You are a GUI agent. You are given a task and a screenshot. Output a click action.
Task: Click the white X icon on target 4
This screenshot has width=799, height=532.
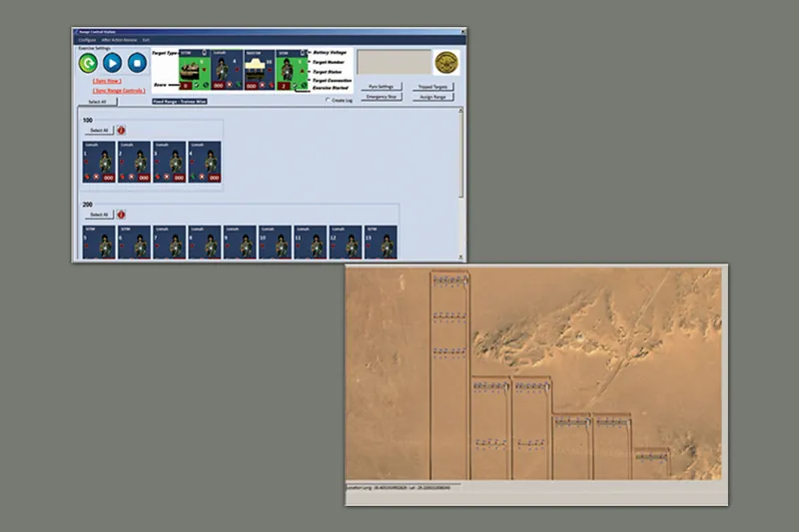tap(202, 177)
